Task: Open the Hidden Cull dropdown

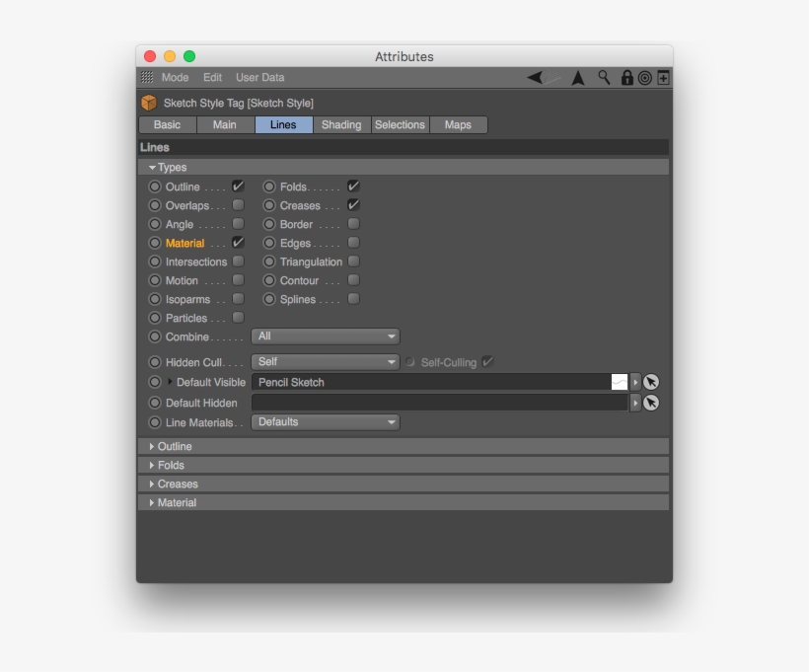Action: pyautogui.click(x=326, y=361)
